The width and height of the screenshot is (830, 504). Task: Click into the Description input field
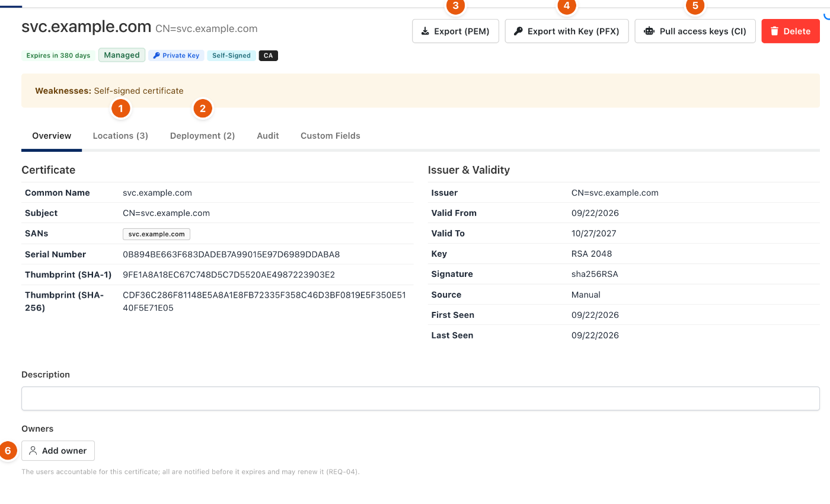click(x=420, y=398)
